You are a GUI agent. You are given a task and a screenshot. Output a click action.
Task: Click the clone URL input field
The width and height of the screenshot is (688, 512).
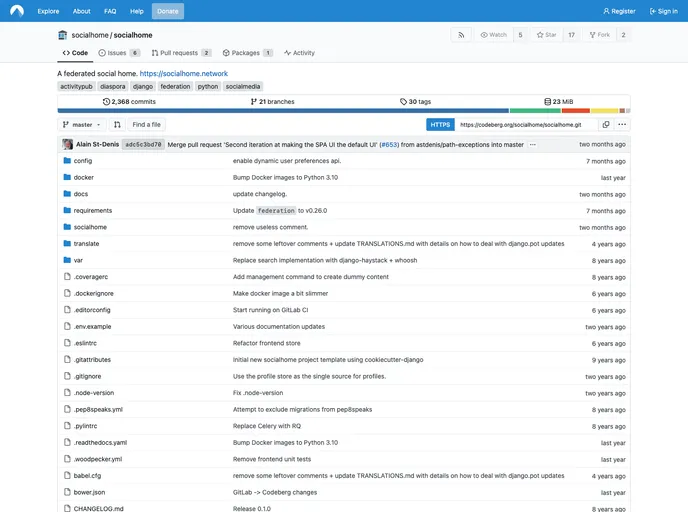point(526,125)
